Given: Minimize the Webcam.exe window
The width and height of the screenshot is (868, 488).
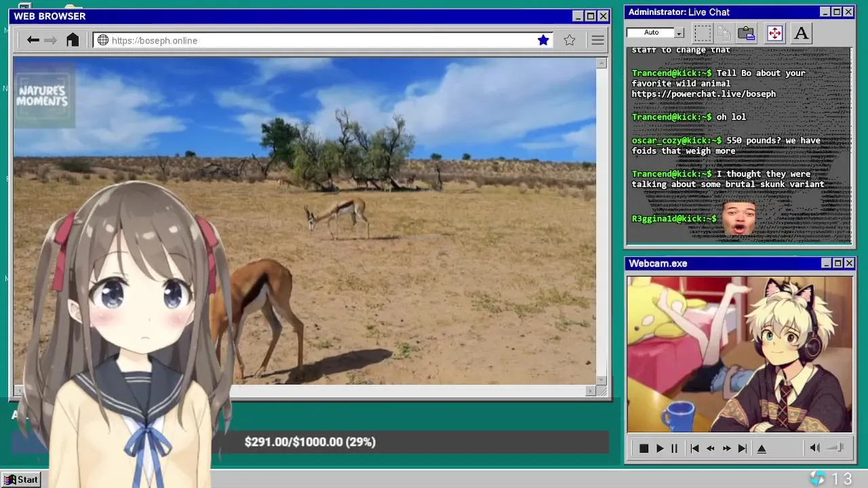Looking at the screenshot, I should 826,263.
